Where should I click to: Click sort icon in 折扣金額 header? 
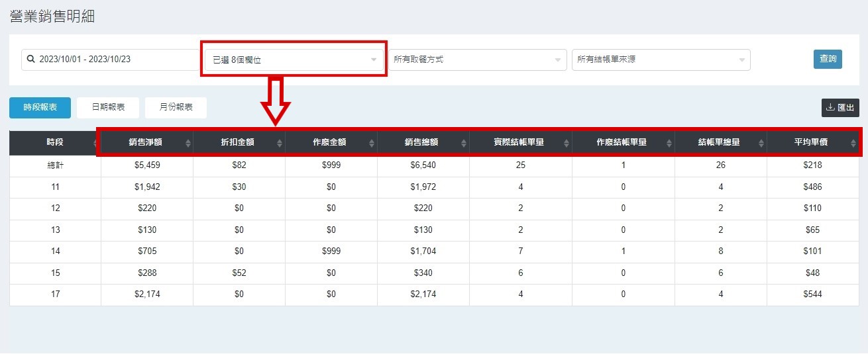[280, 143]
